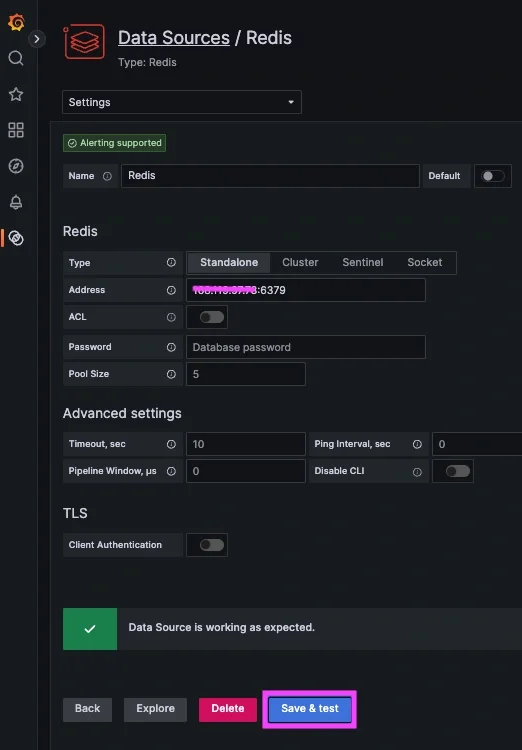Screen dimensions: 522x750
Task: Click the Pipeline Window info icon
Action: [171, 471]
